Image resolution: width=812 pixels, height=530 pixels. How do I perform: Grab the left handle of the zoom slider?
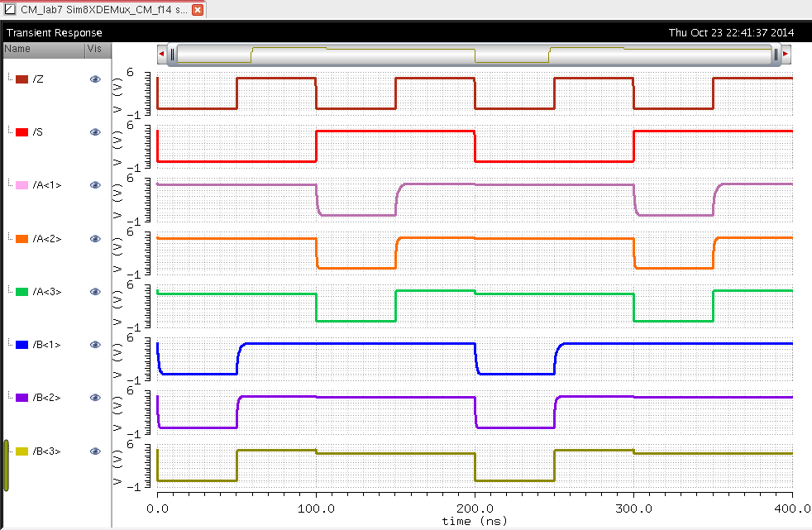pyautogui.click(x=172, y=55)
